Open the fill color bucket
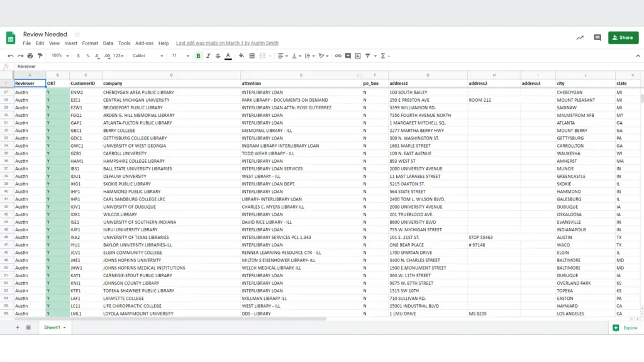The height and width of the screenshot is (362, 644). point(241,56)
